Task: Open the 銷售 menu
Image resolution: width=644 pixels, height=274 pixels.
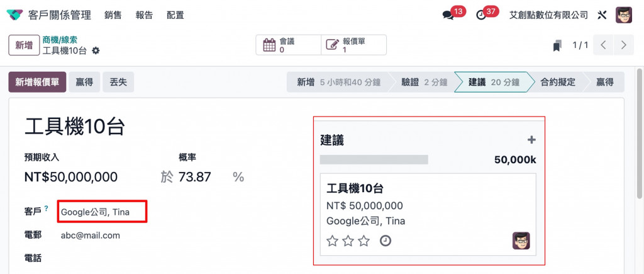Action: [113, 15]
